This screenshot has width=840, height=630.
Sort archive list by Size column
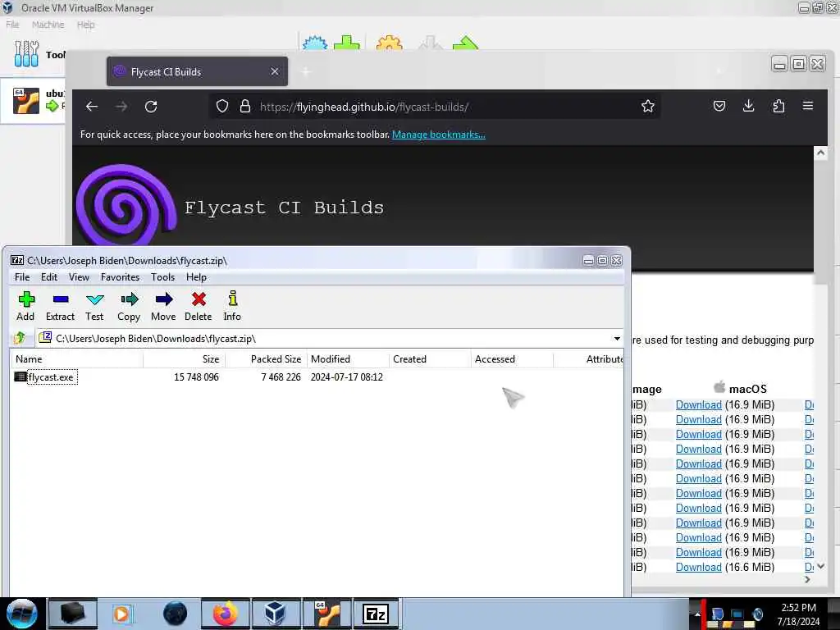point(185,359)
